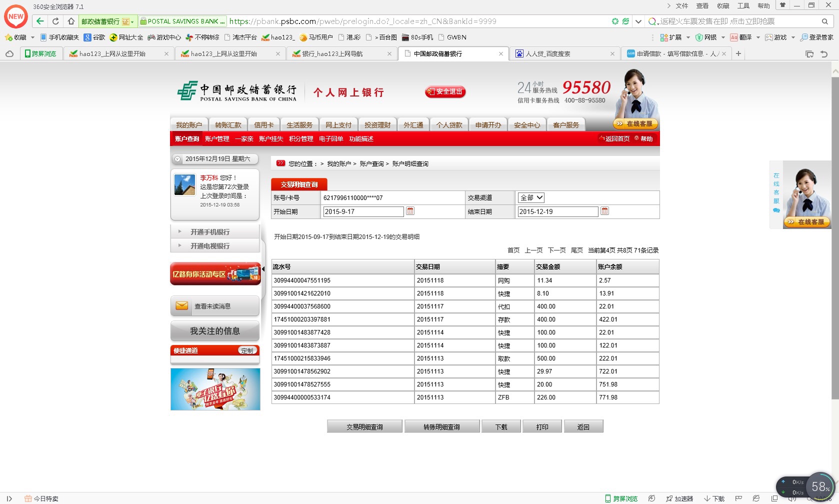Go to 下一页 of transaction records

click(556, 250)
